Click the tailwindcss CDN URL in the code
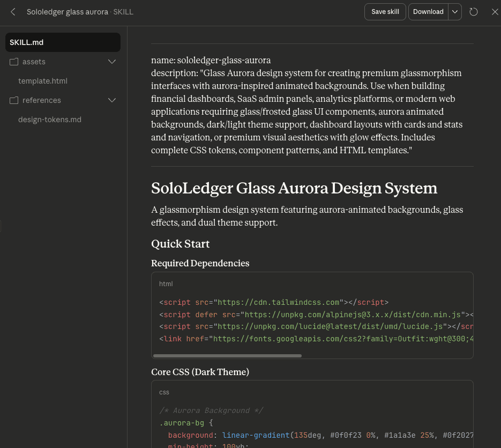The width and height of the screenshot is (501, 448). coord(279,302)
